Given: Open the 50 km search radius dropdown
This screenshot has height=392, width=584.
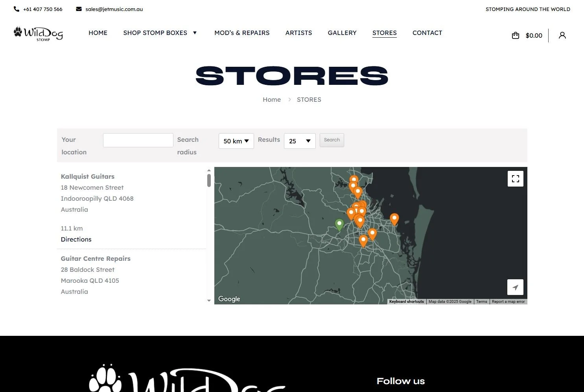Looking at the screenshot, I should (x=236, y=141).
